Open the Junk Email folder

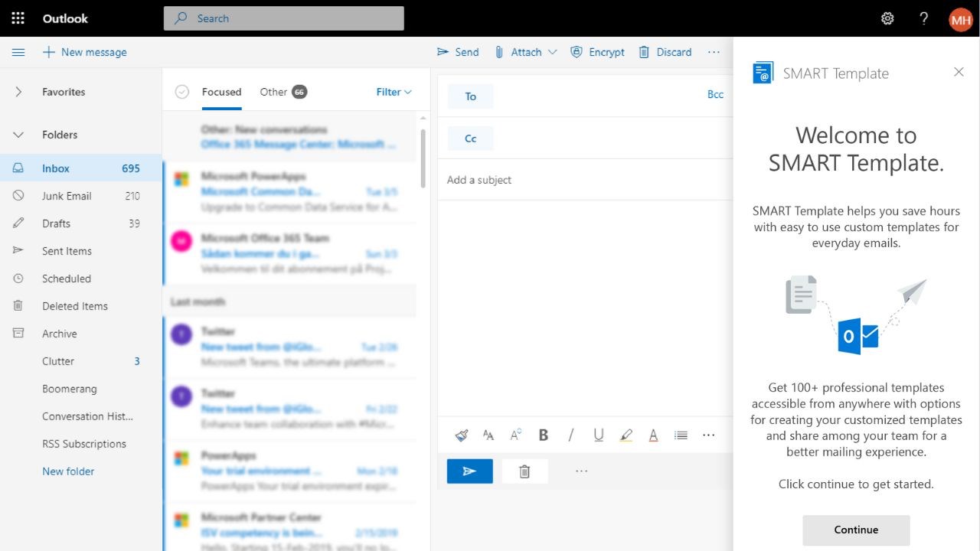[81, 196]
